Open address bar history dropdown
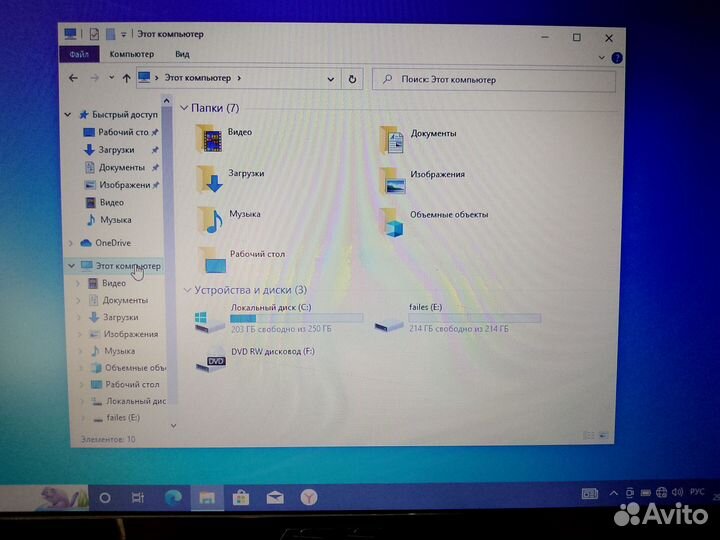This screenshot has width=720, height=540. click(x=331, y=79)
